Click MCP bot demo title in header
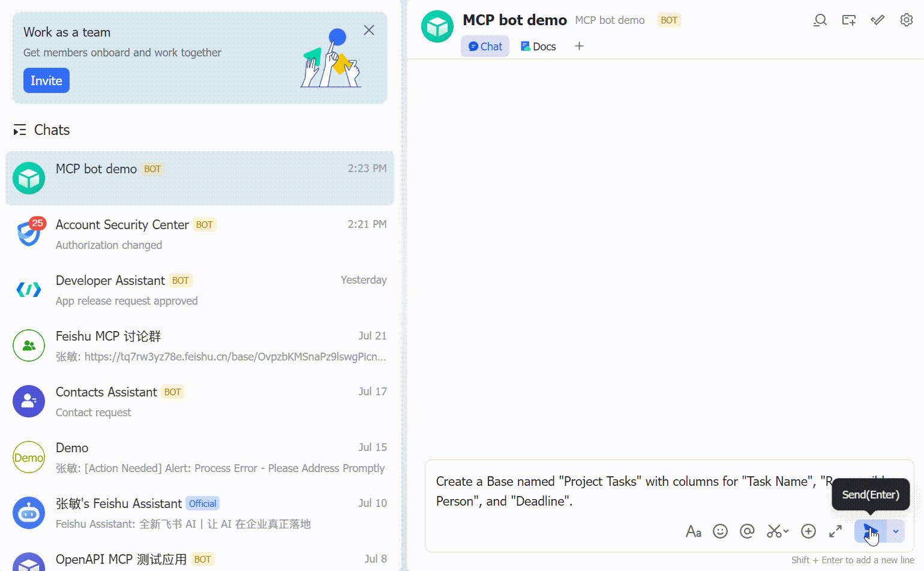Viewport: 924px width, 571px height. [x=515, y=20]
